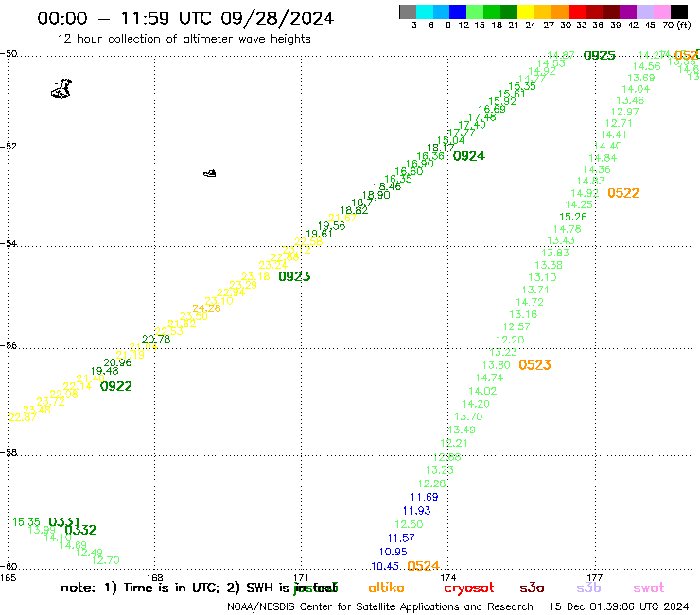Click the small island outline below 52 latitude
Viewport: 700px width, 615px height.
click(x=210, y=173)
